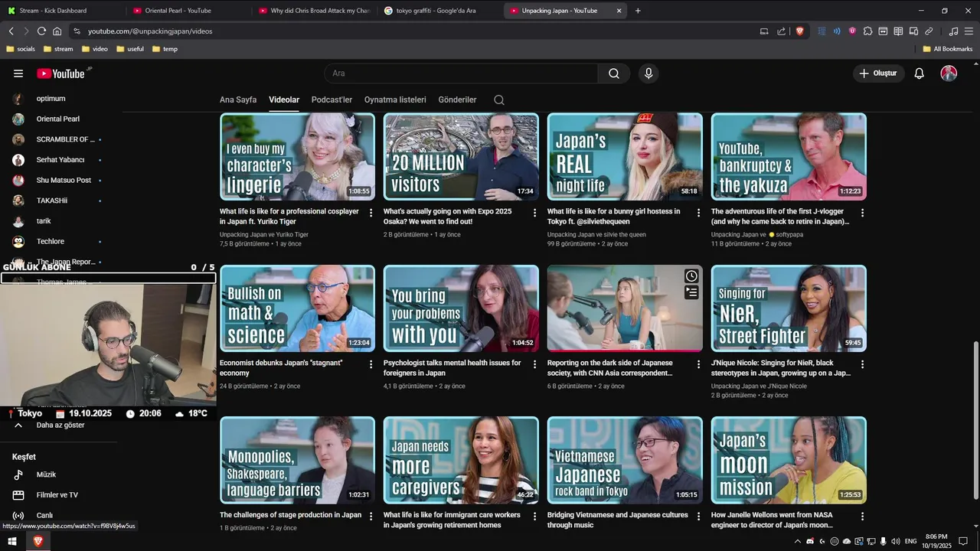980x551 pixels.
Task: Show hidden system tray icons chevron
Action: (x=797, y=541)
